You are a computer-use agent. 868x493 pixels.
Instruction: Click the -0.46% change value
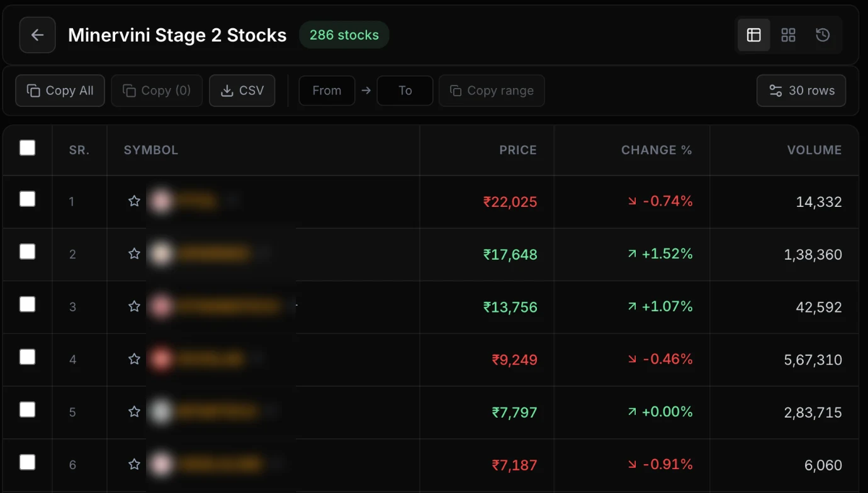coord(660,359)
